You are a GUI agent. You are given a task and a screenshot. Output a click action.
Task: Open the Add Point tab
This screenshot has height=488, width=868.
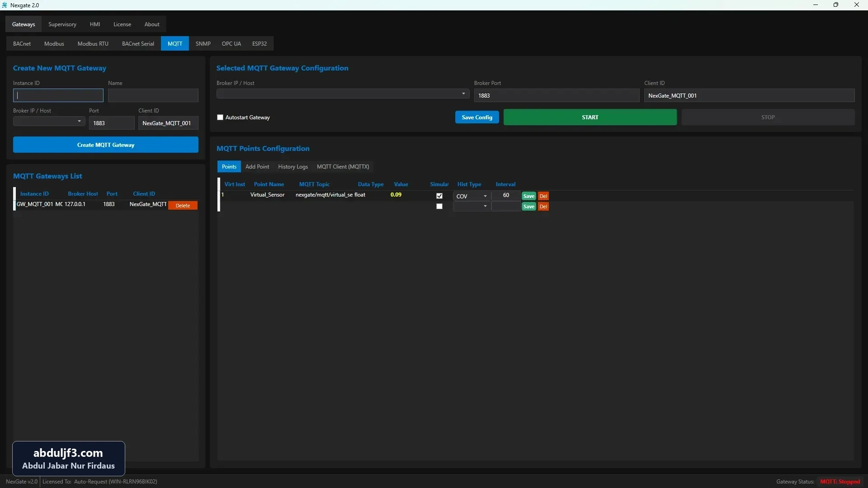point(257,167)
